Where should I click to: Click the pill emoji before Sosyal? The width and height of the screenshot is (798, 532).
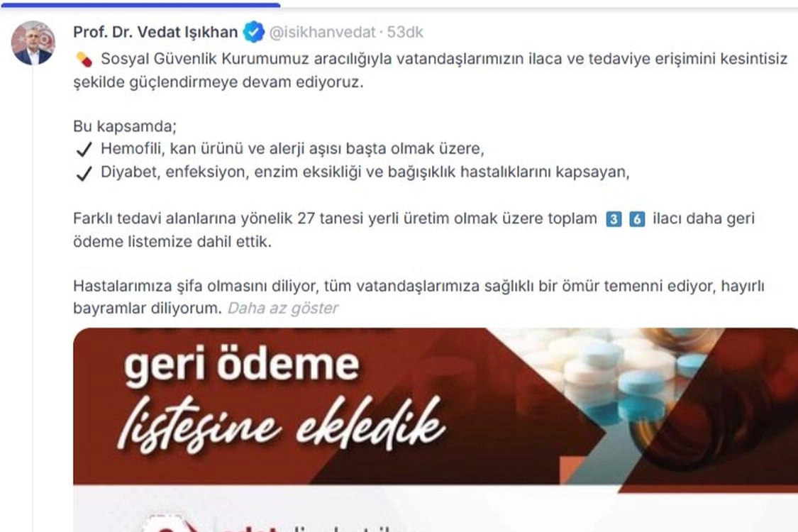tap(84, 60)
